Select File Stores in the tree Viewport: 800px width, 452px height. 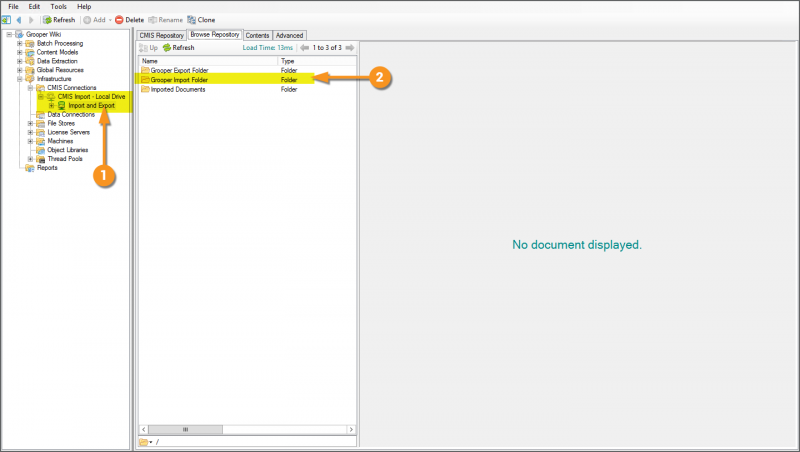pos(61,123)
